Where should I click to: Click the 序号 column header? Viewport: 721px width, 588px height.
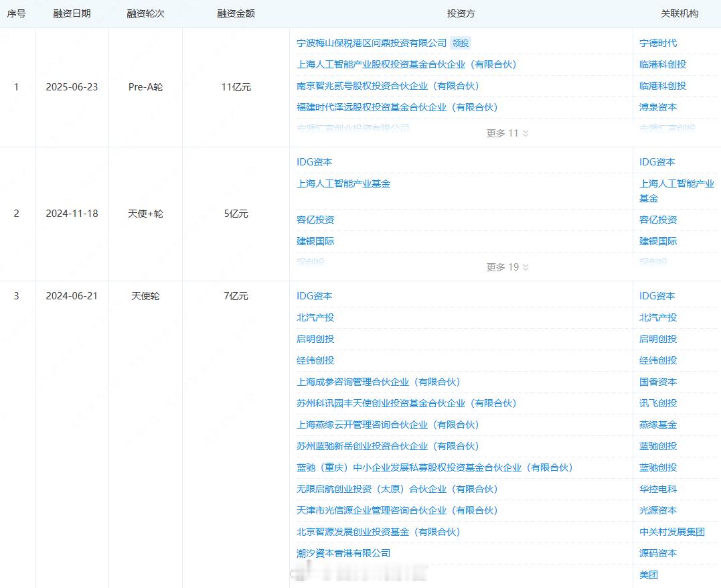[17, 14]
